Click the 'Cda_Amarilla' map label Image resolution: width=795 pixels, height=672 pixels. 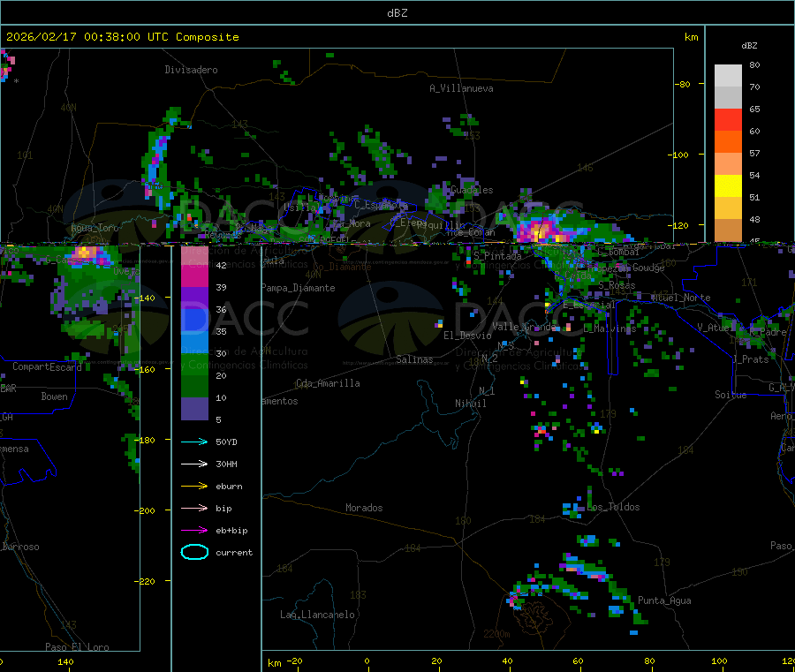[x=328, y=383]
